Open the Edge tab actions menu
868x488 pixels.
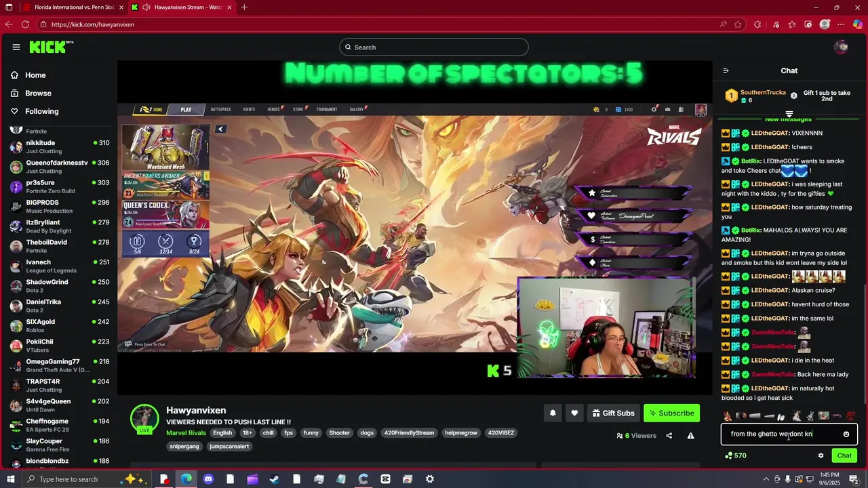tap(9, 7)
